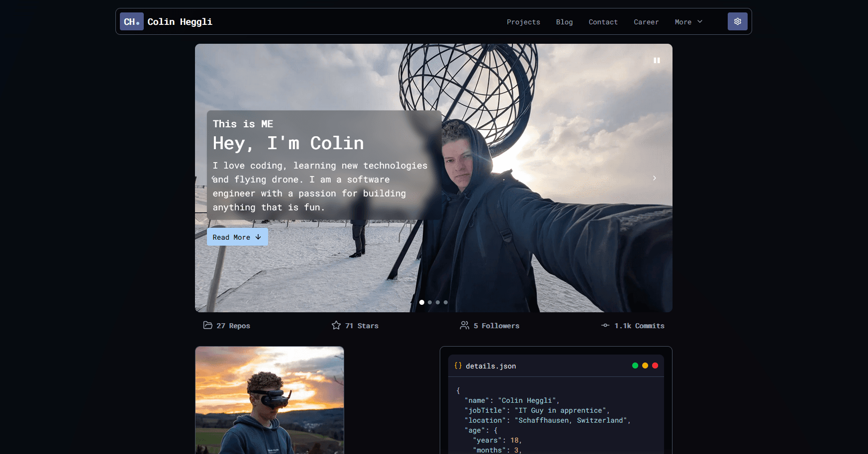The image size is (868, 454).
Task: Open the Projects page
Action: pos(523,22)
